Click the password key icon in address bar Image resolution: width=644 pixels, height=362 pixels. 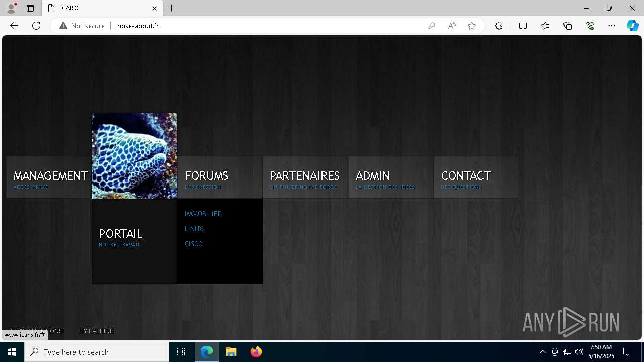point(432,26)
